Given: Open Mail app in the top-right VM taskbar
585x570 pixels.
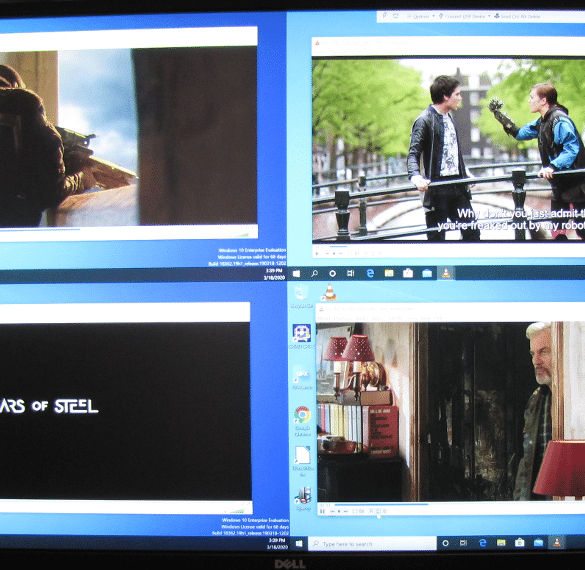Looking at the screenshot, I should pyautogui.click(x=427, y=273).
